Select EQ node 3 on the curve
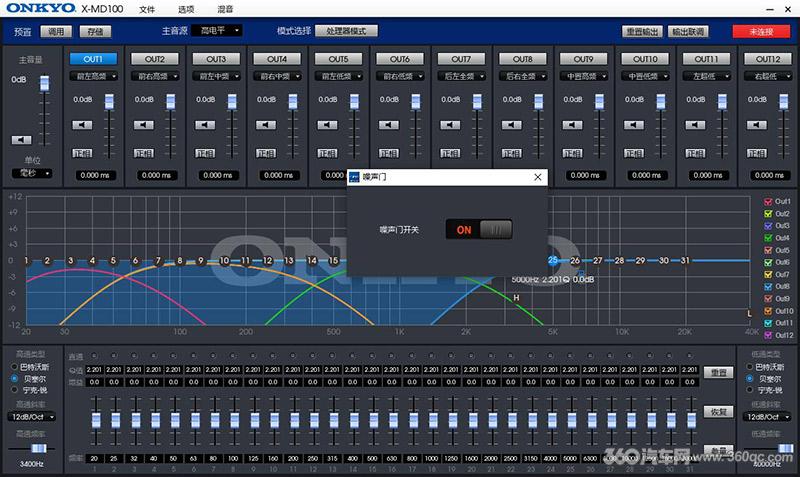Image resolution: width=800 pixels, height=477 pixels. click(70, 261)
